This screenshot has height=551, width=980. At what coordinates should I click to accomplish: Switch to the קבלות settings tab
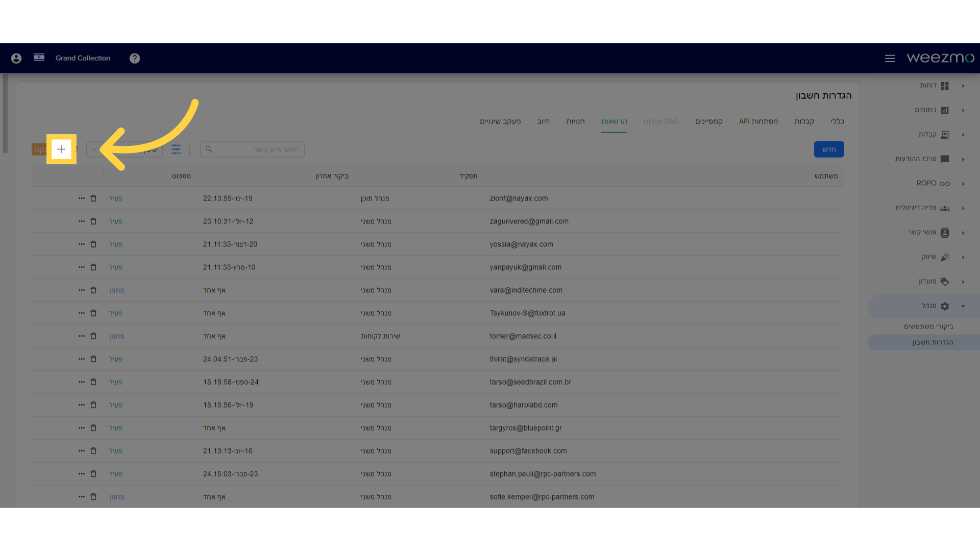804,121
